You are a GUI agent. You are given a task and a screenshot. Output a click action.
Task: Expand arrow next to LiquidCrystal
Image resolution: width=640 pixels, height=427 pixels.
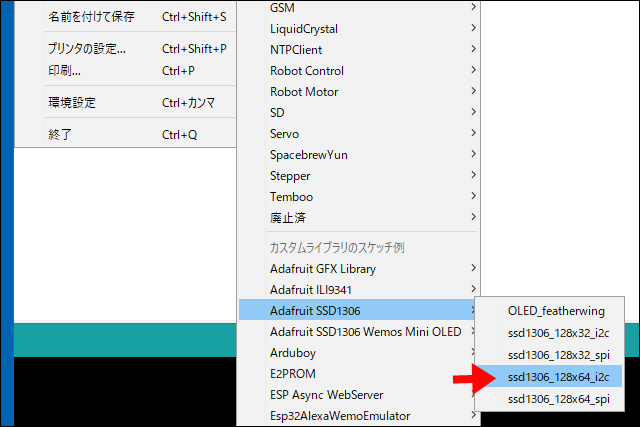pos(473,28)
